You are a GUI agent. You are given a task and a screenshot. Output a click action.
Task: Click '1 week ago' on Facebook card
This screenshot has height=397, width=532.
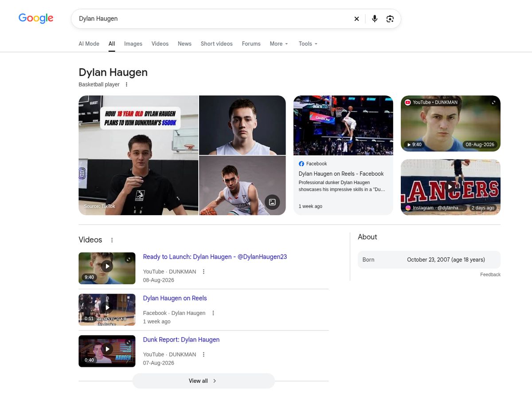point(310,206)
